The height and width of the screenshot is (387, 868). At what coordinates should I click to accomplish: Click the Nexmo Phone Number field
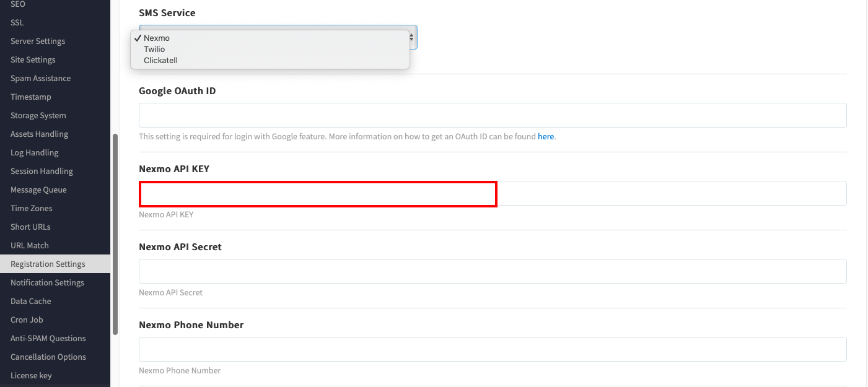click(493, 349)
